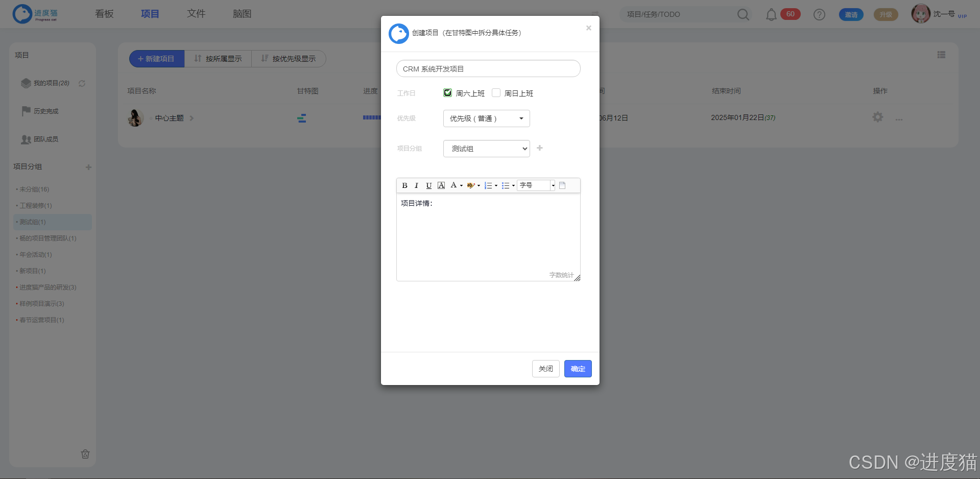Screen dimensions: 980x479
Task: Select 杨的项目管理团队(1) group
Action: 47,238
